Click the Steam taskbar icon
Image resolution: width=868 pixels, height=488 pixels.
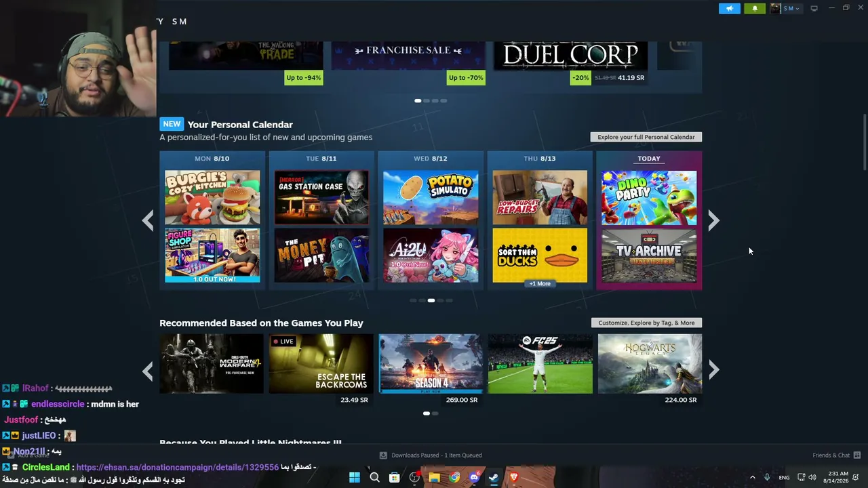click(x=494, y=477)
